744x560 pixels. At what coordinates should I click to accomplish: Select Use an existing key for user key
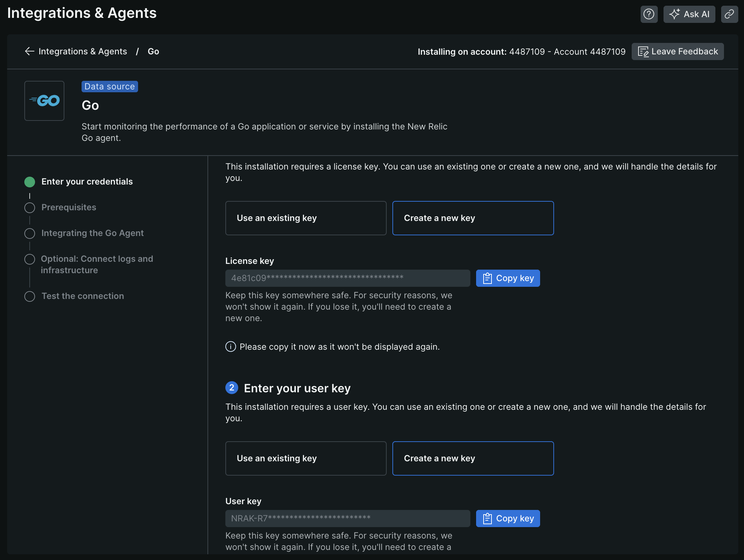(306, 458)
